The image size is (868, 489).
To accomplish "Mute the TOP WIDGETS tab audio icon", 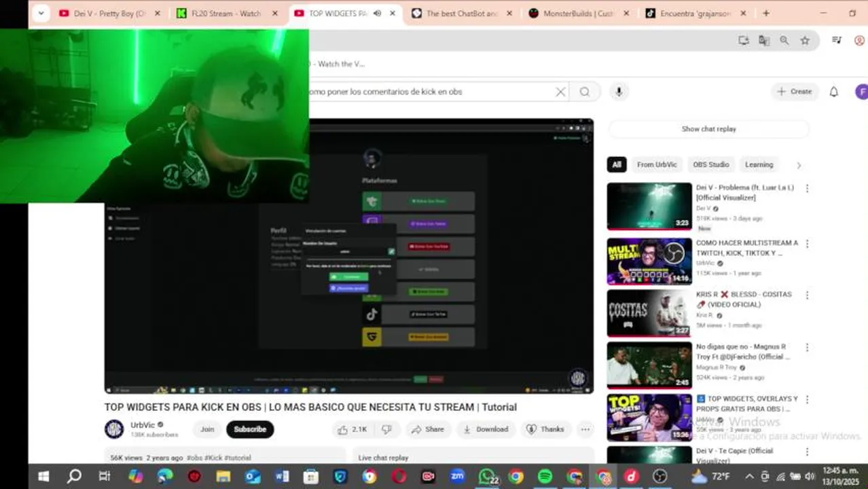I will 377,13.
